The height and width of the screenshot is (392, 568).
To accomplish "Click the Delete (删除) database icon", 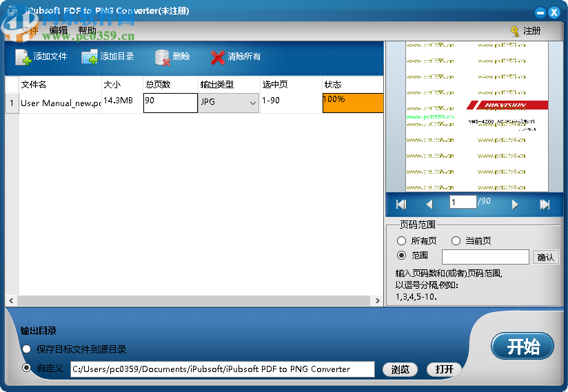I will coord(162,57).
